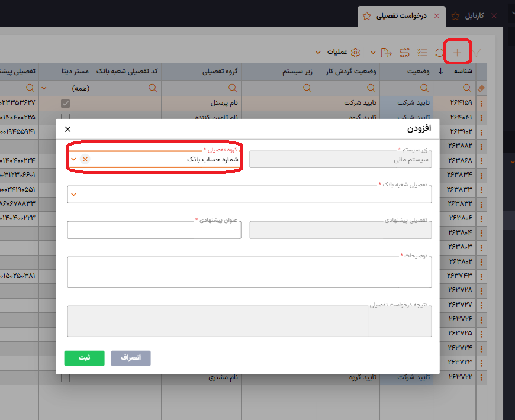515x420 pixels.
Task: Click three-dot row menu for record ۲۶۴۱۵۹
Action: [481, 104]
